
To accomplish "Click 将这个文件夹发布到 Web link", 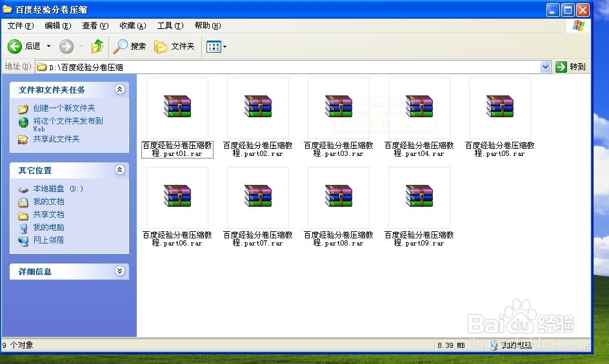I will click(68, 124).
